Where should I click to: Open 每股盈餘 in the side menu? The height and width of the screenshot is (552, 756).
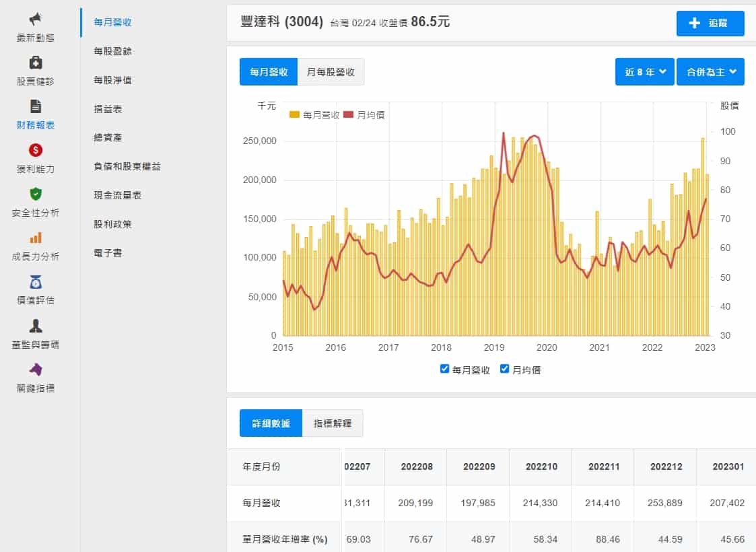click(113, 51)
